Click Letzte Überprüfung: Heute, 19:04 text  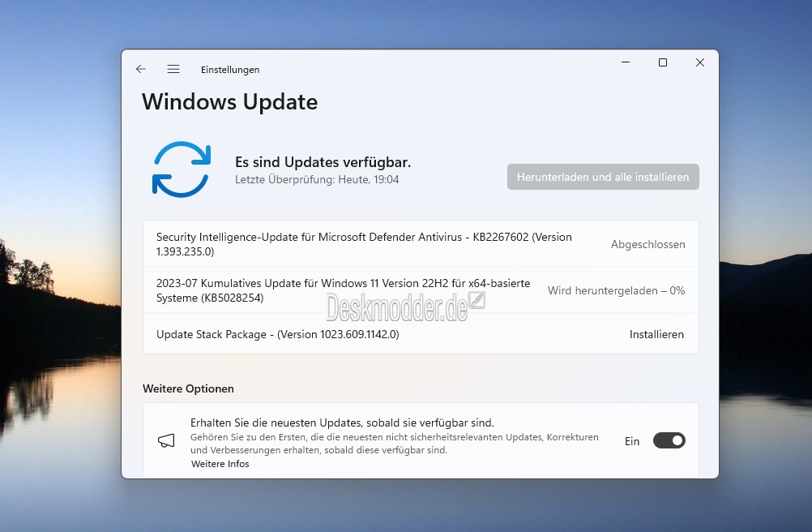click(x=317, y=180)
